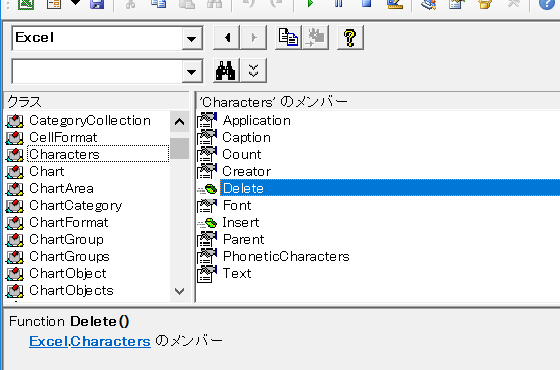Select the ChartGroup class entry
This screenshot has height=370, width=560.
[x=66, y=239]
